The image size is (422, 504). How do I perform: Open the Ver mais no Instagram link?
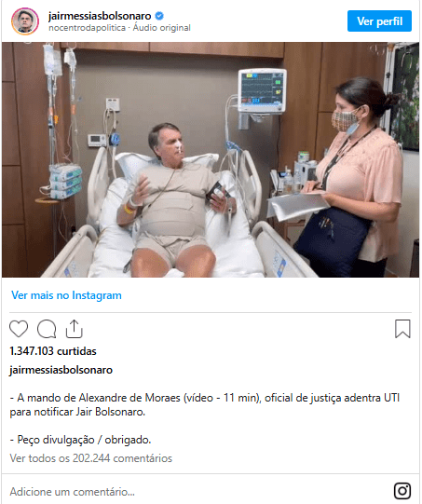66,295
